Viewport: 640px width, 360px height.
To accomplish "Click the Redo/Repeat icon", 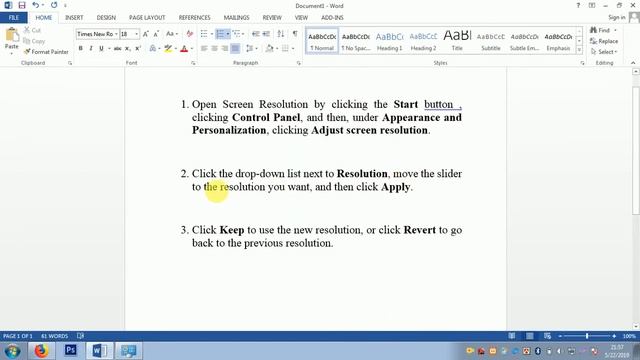I will [54, 5].
